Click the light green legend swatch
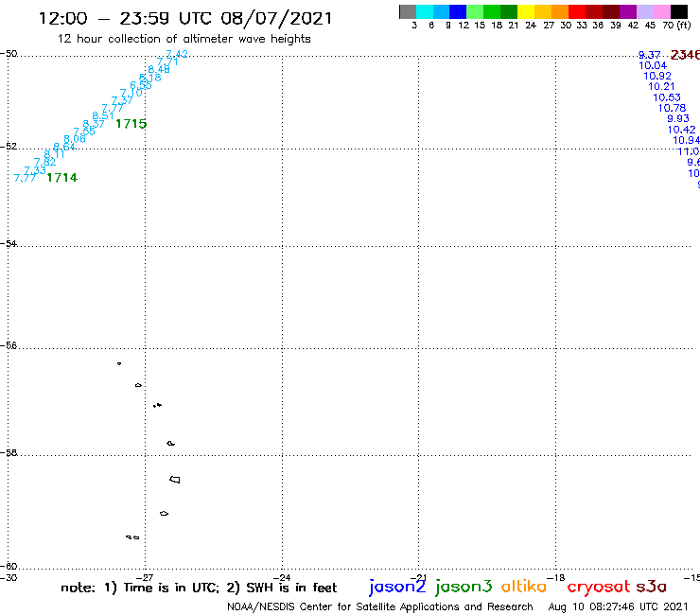The width and height of the screenshot is (700, 615). (x=476, y=12)
